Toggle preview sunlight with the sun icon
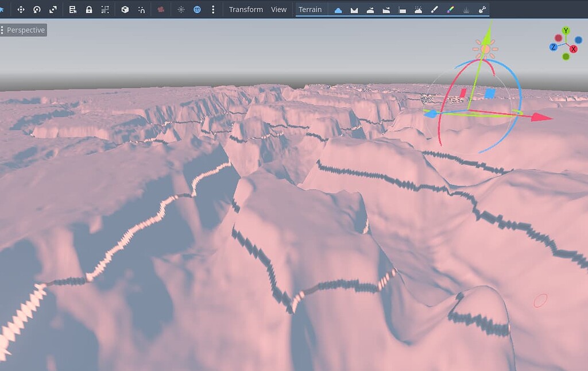Viewport: 588px width, 371px height. [x=180, y=9]
